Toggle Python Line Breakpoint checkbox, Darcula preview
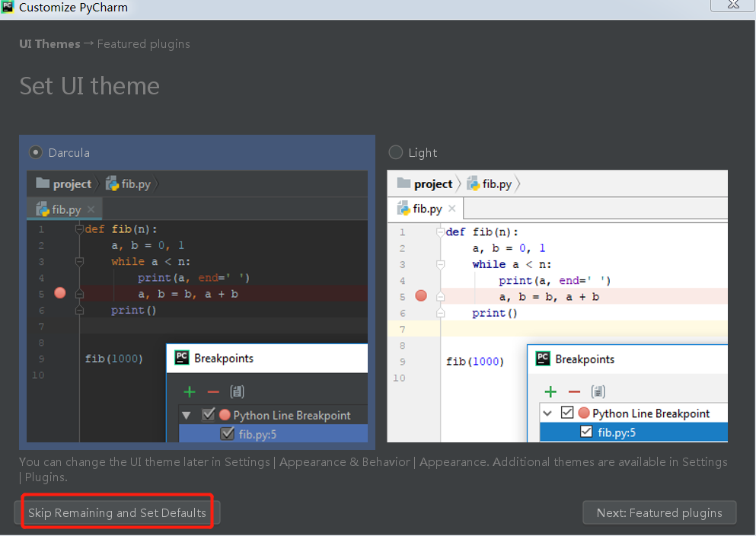This screenshot has height=536, width=756. tap(209, 414)
